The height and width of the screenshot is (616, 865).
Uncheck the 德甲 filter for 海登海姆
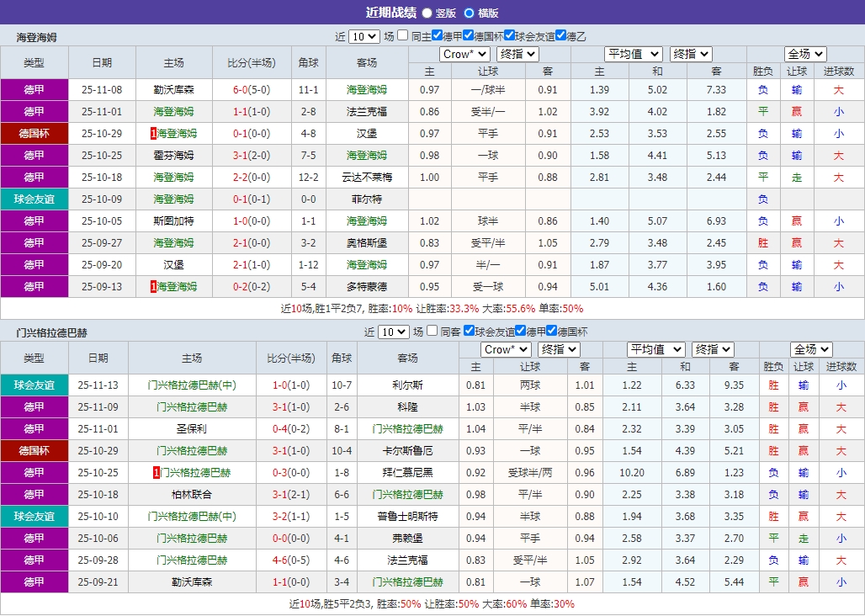(437, 36)
